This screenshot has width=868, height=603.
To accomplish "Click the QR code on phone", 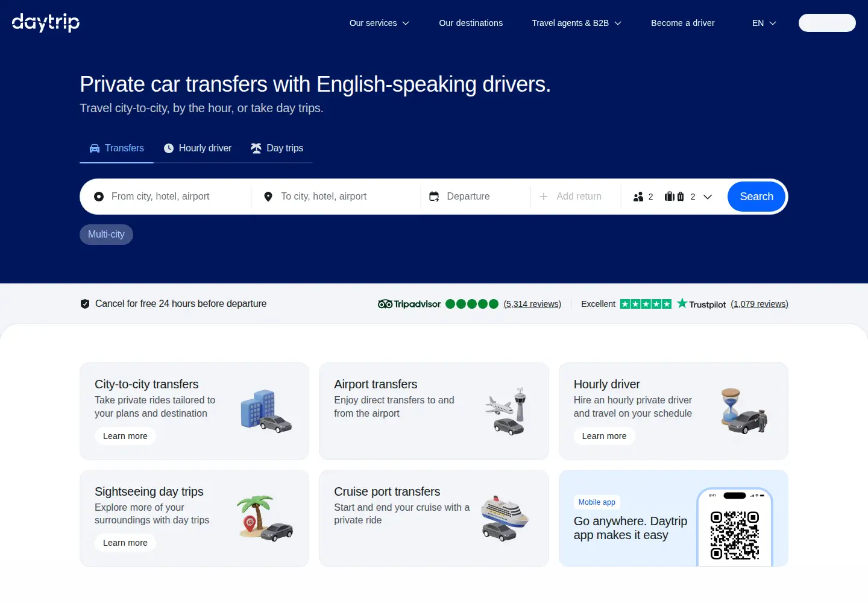I will (734, 535).
